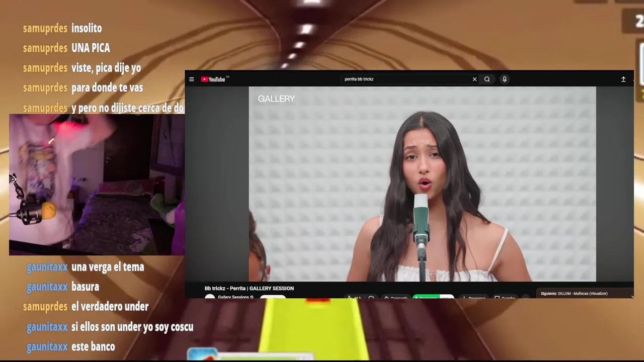Click the streamer webcam overlay
644x362 pixels.
[97, 185]
